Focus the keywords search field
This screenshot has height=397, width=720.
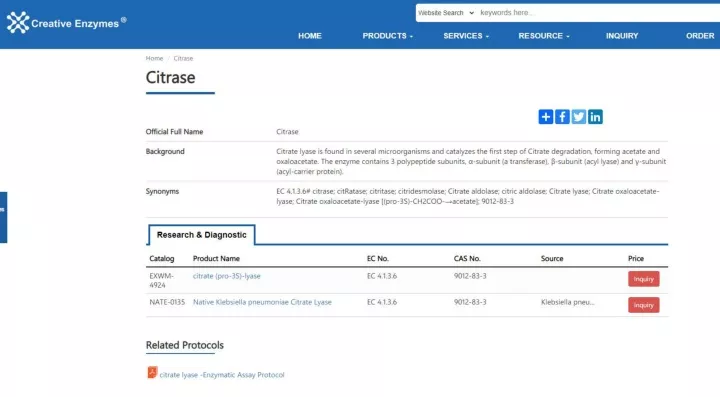597,13
